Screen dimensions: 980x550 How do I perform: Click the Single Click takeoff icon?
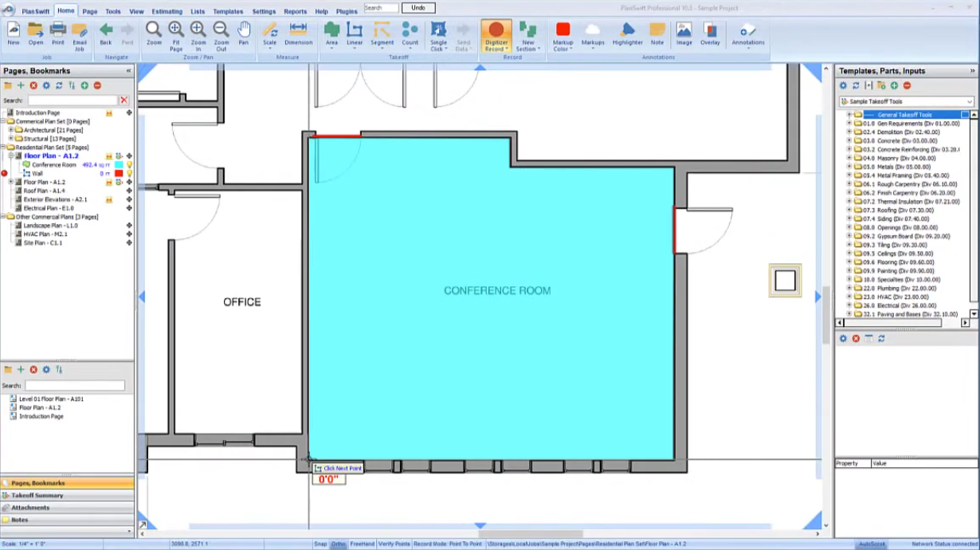438,36
